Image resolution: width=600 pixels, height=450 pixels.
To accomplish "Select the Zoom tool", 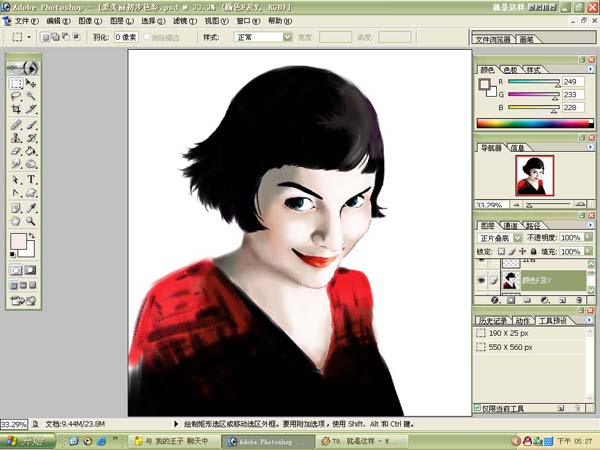I will (x=31, y=221).
